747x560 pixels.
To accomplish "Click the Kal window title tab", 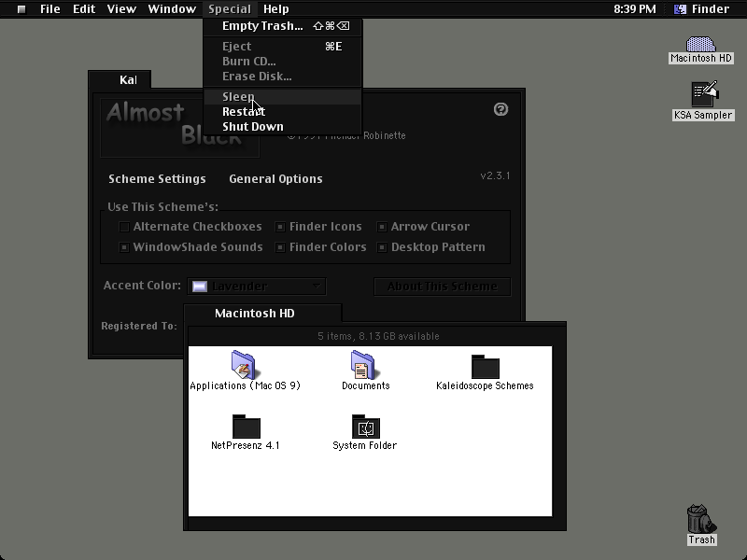I will tap(120, 79).
